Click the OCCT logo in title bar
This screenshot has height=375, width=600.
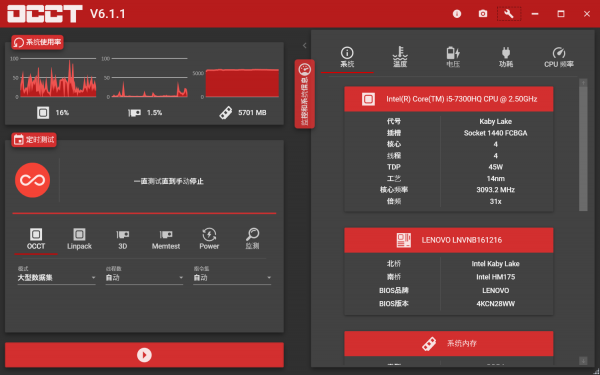[45, 14]
